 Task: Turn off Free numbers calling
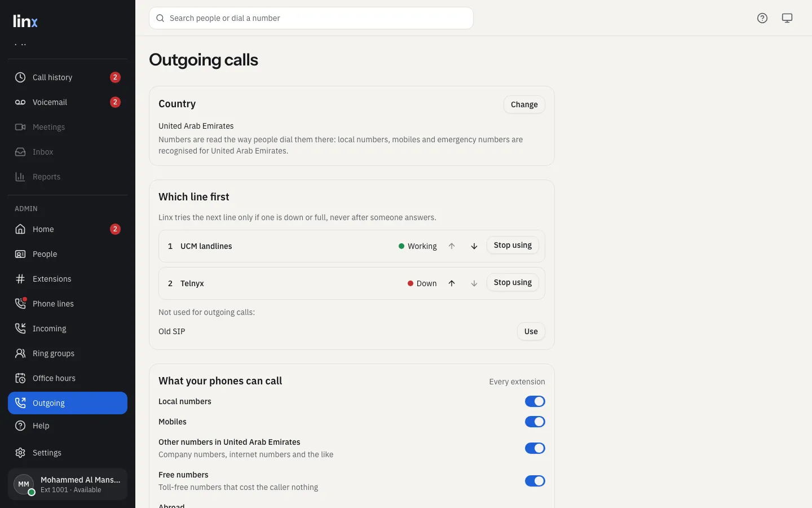(535, 481)
